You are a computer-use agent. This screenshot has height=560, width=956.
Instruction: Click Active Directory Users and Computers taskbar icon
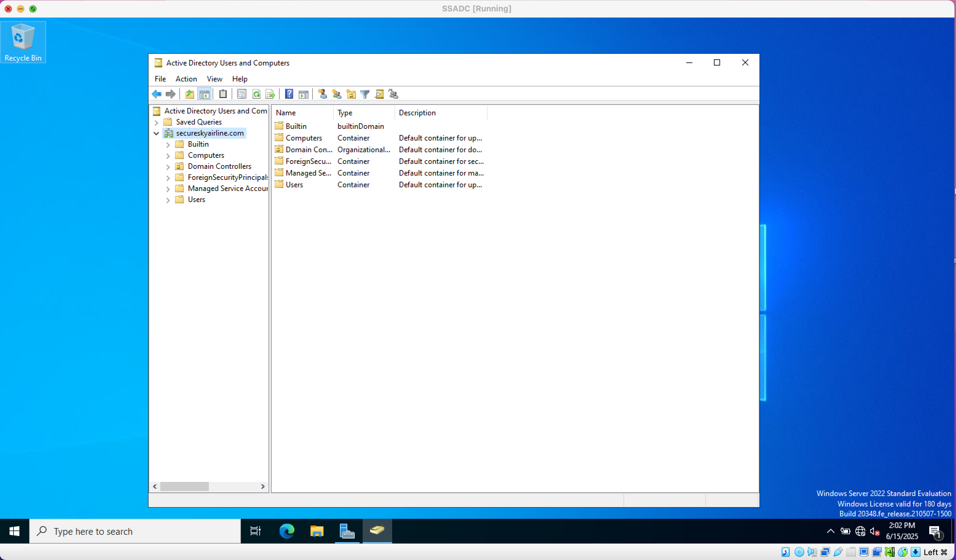pyautogui.click(x=377, y=531)
